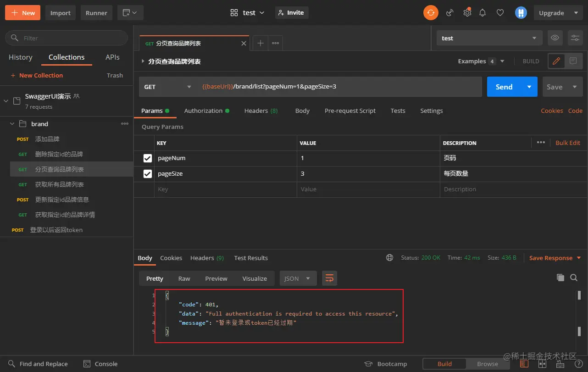Image resolution: width=588 pixels, height=372 pixels.
Task: Switch to the History sidebar tab
Action: (x=21, y=57)
